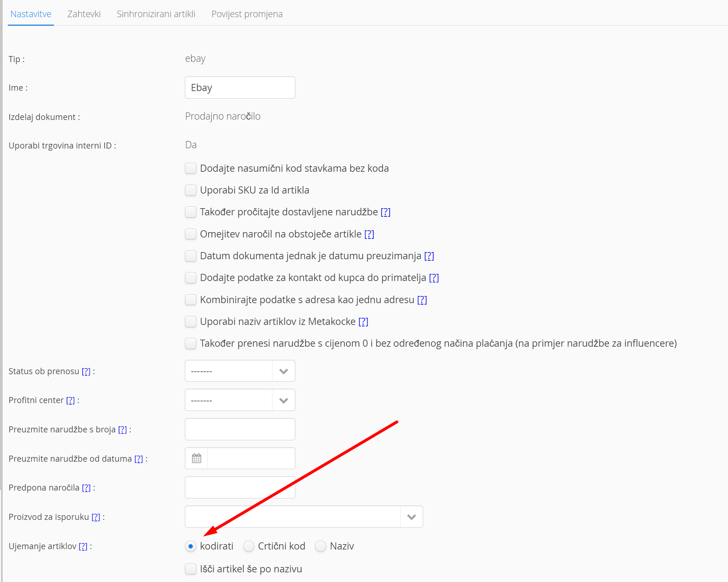Choose the Naziv radio option

coord(321,546)
